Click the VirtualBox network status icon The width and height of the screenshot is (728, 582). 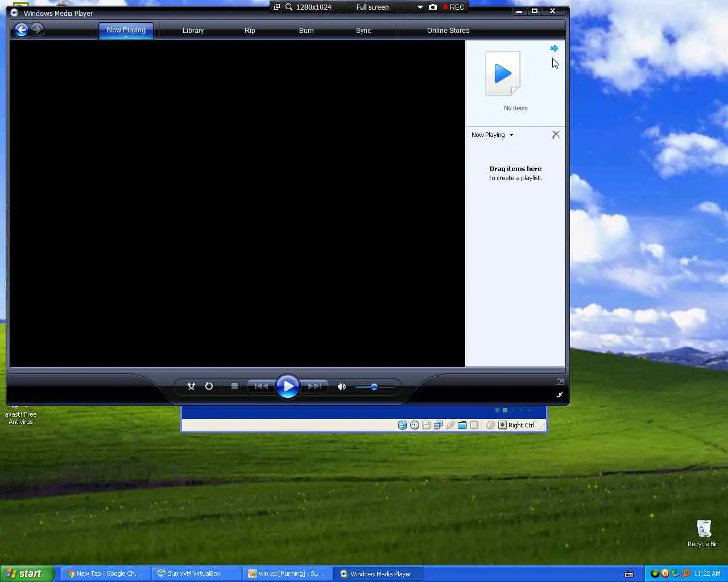pos(438,425)
